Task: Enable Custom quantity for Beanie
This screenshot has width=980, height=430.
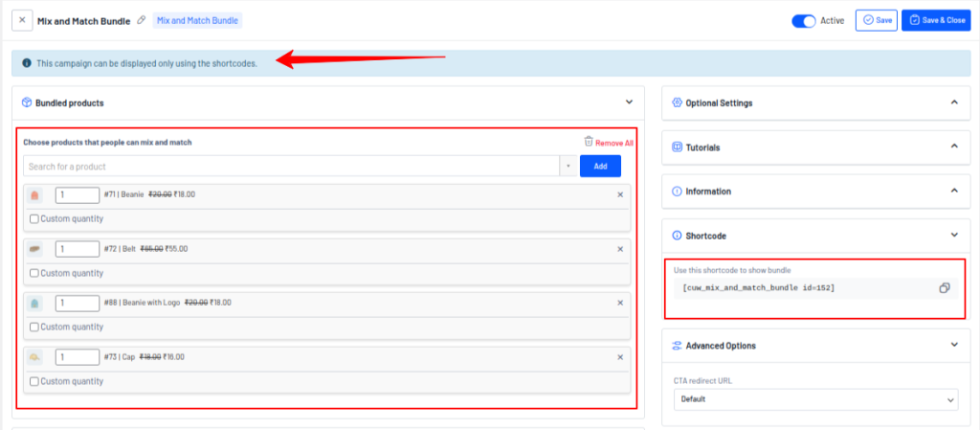Action: [x=34, y=219]
